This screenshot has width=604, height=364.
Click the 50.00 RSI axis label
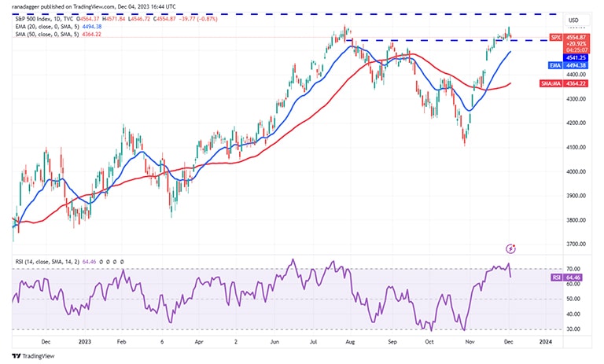pyautogui.click(x=573, y=299)
